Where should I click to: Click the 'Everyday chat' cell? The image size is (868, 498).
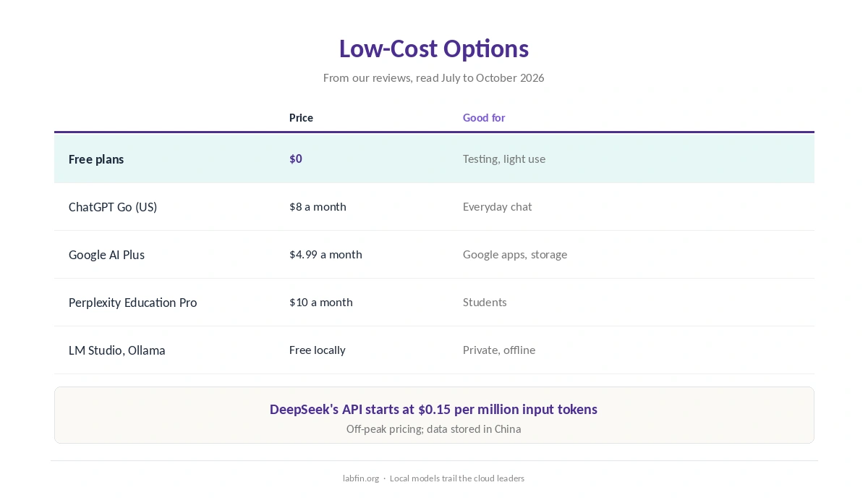point(498,207)
